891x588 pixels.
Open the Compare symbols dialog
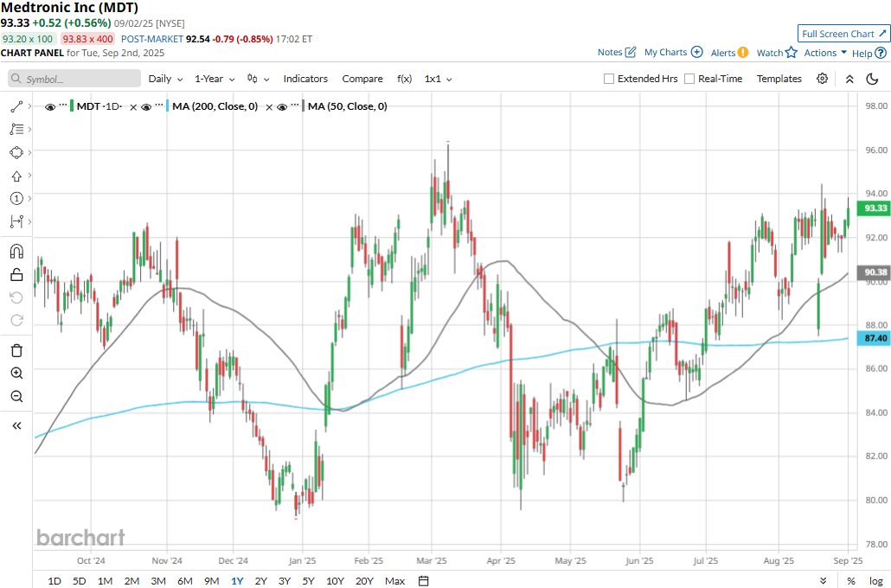[x=362, y=79]
